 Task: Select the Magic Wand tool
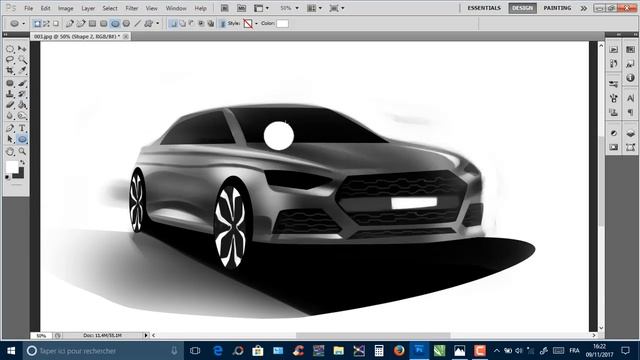pyautogui.click(x=22, y=60)
